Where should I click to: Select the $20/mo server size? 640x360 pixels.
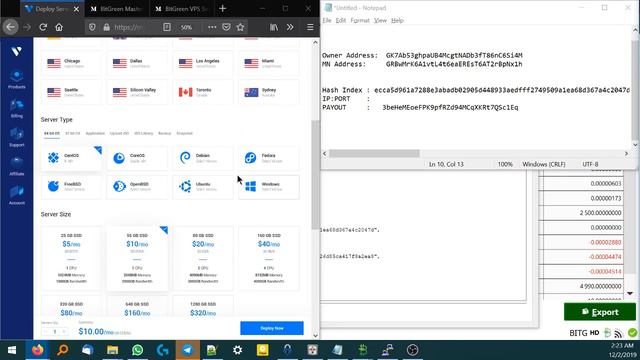coord(203,258)
